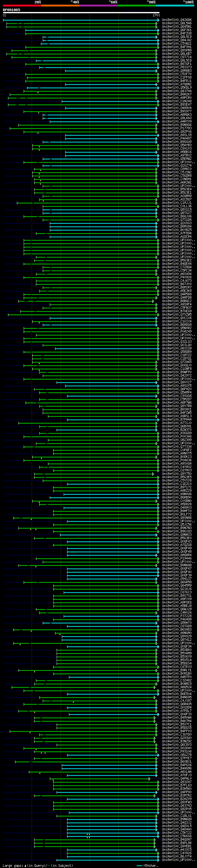Select the BP091065 query name

11,10
